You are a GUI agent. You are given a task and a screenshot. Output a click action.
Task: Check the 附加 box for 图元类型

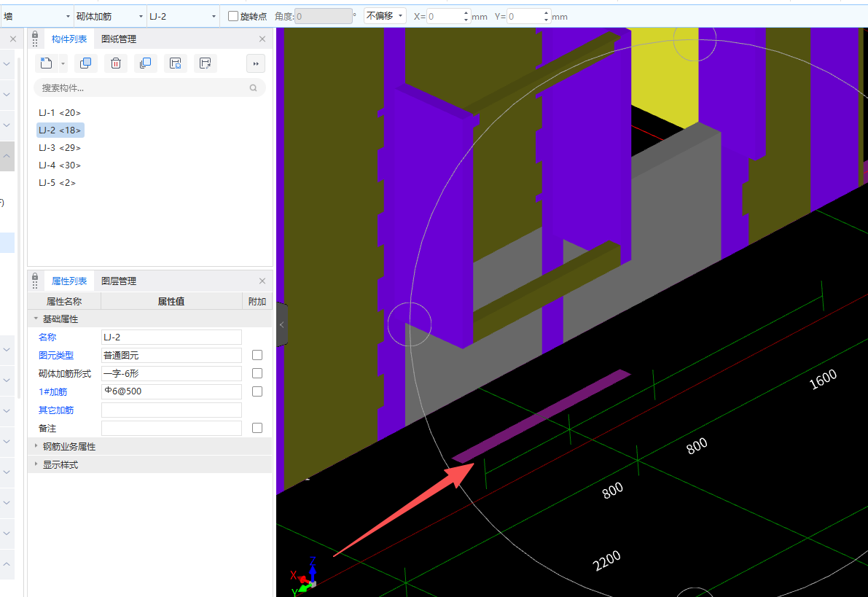[x=257, y=355]
